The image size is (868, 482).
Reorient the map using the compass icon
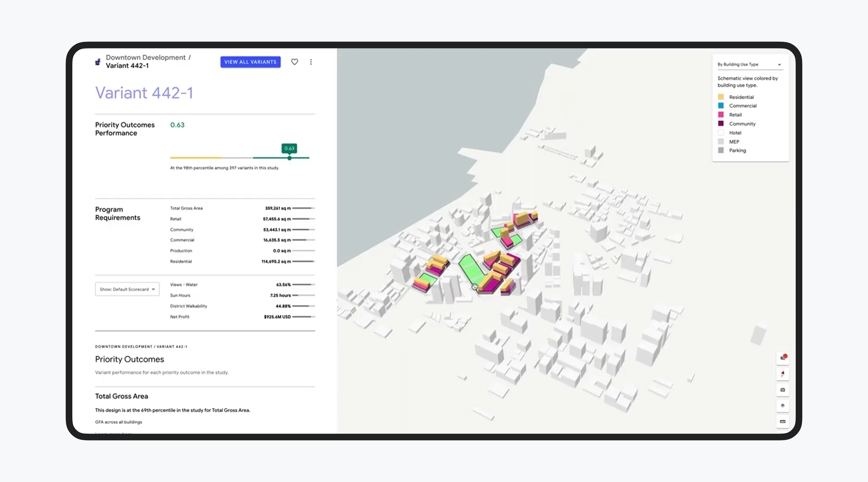pos(783,374)
